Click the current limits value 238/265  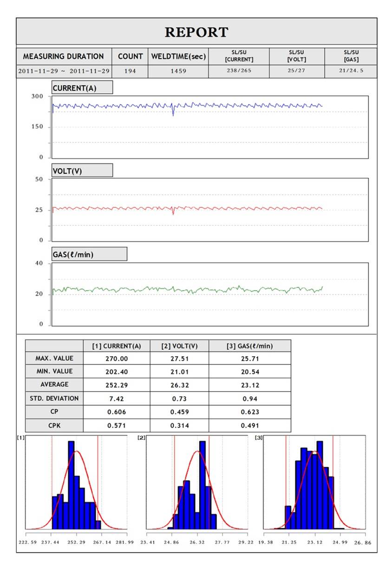[x=239, y=72]
